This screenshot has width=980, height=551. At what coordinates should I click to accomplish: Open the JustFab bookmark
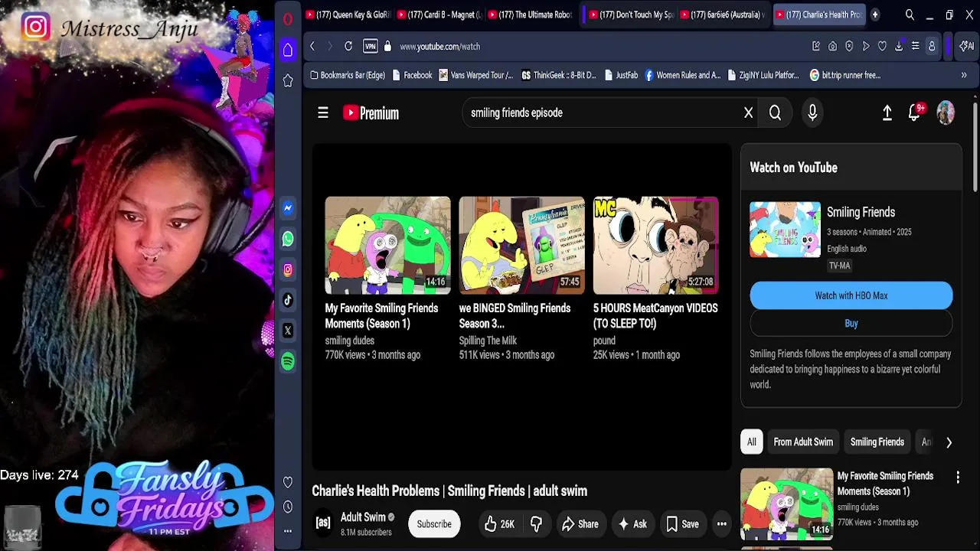621,75
